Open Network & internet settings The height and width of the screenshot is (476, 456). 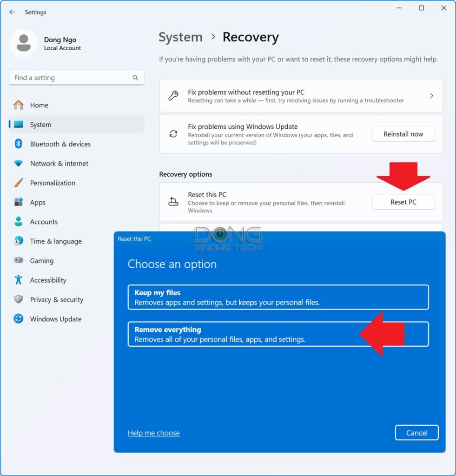77,163
